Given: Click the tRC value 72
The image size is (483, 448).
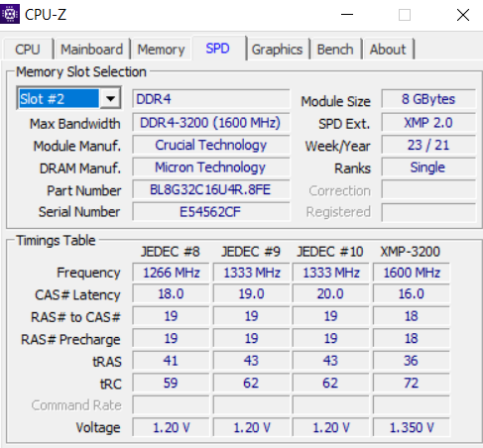Looking at the screenshot, I should click(x=412, y=383).
